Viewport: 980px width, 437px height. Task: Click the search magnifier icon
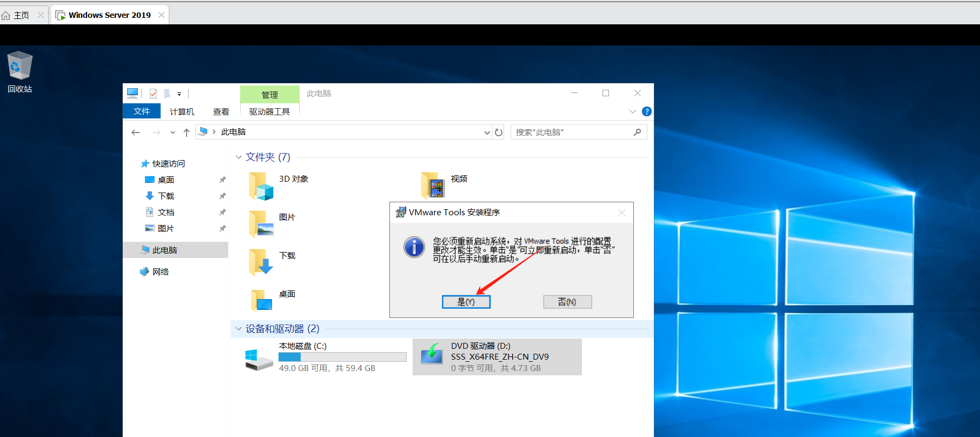click(637, 132)
